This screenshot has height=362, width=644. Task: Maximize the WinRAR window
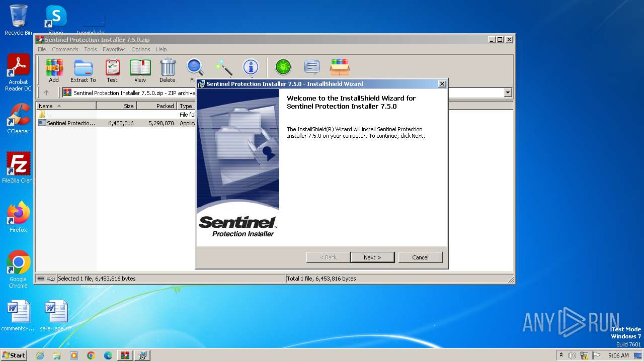(x=500, y=39)
